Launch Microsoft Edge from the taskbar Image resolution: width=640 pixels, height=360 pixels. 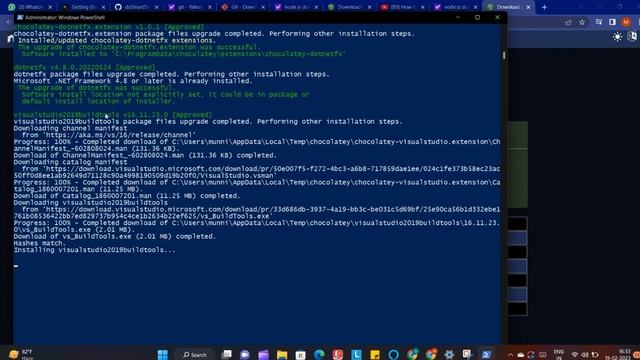click(319, 354)
